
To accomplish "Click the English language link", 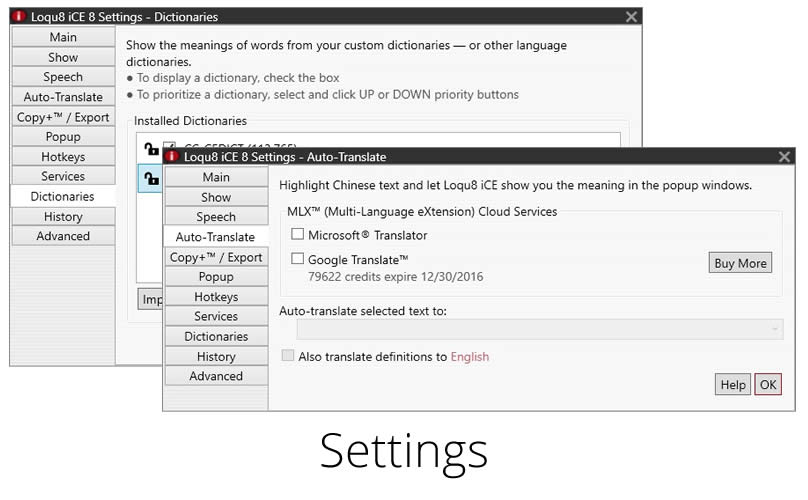I will 469,357.
